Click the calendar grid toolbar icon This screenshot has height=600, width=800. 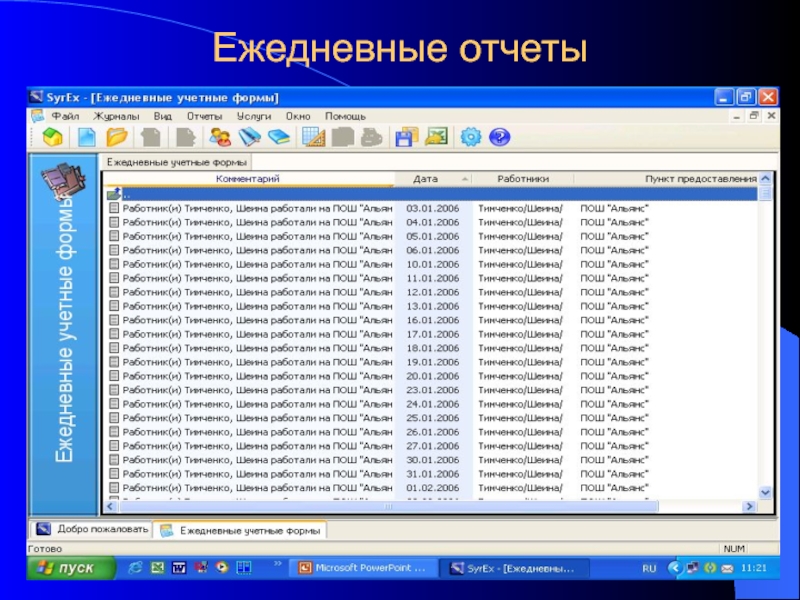[312, 137]
